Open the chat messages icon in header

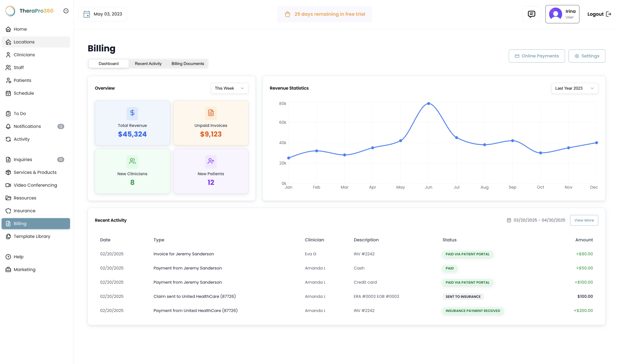coord(531,14)
